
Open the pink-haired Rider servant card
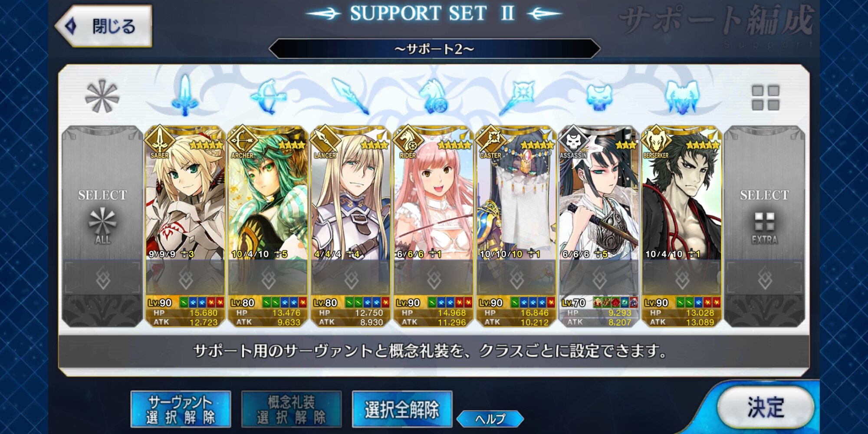[434, 226]
